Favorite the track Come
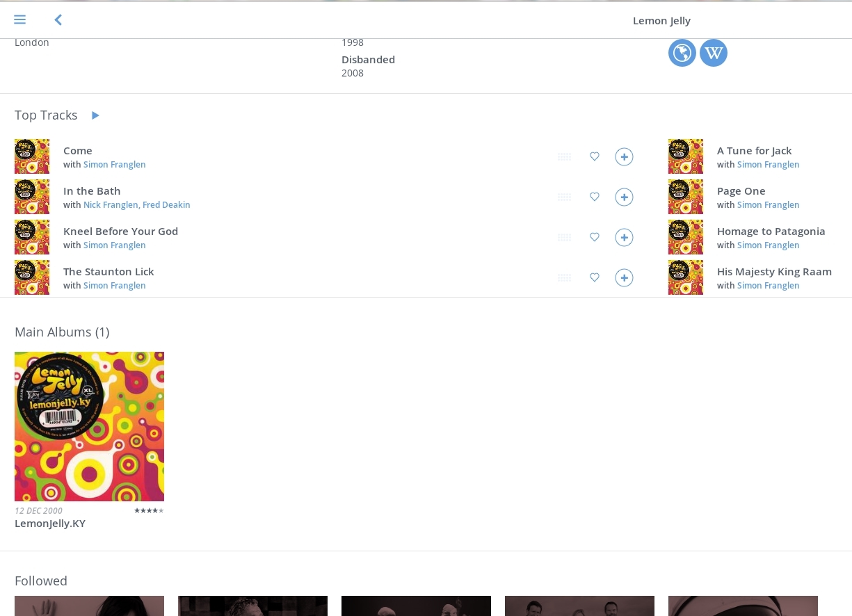Image resolution: width=852 pixels, height=616 pixels. coord(595,156)
